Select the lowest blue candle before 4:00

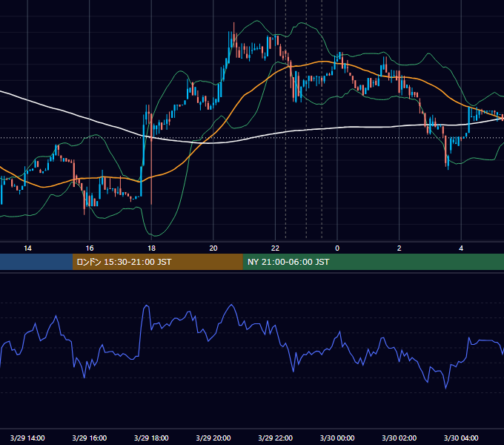[x=448, y=162]
